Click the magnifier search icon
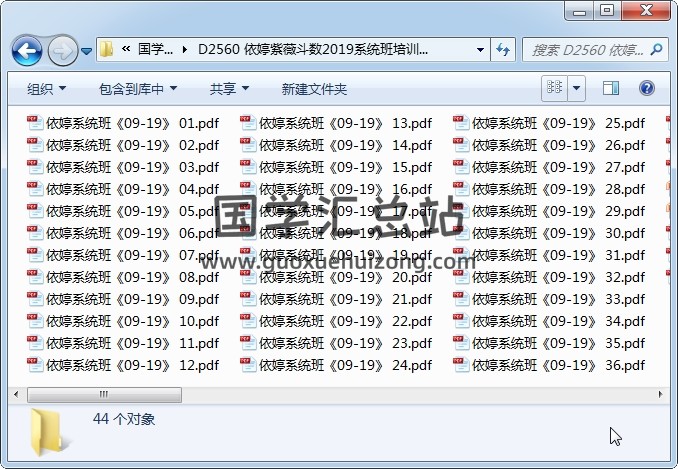Screen dimensions: 678x469 (656, 50)
